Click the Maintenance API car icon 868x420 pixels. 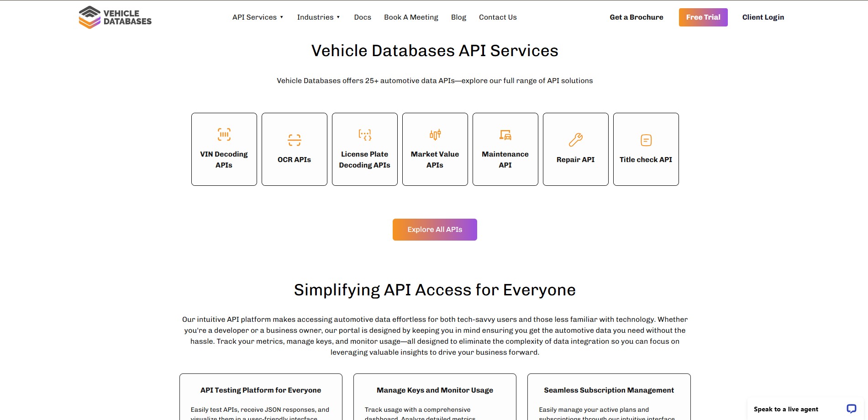tap(505, 134)
